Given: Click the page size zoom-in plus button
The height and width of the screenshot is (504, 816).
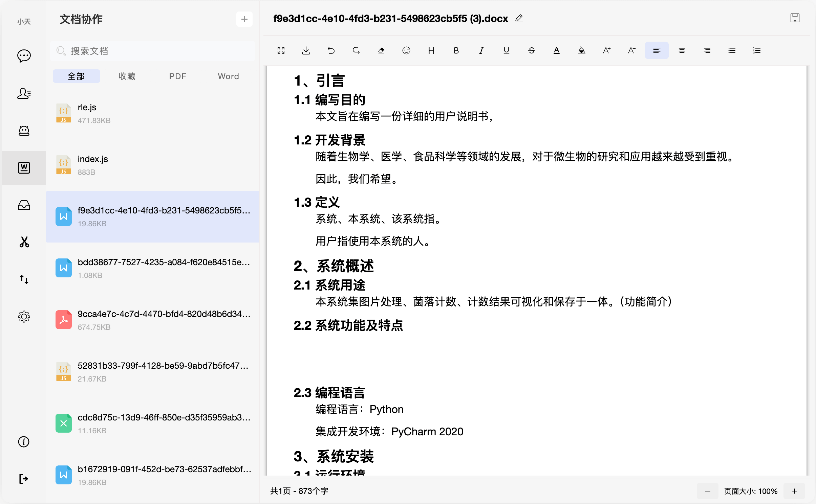Looking at the screenshot, I should [x=794, y=491].
